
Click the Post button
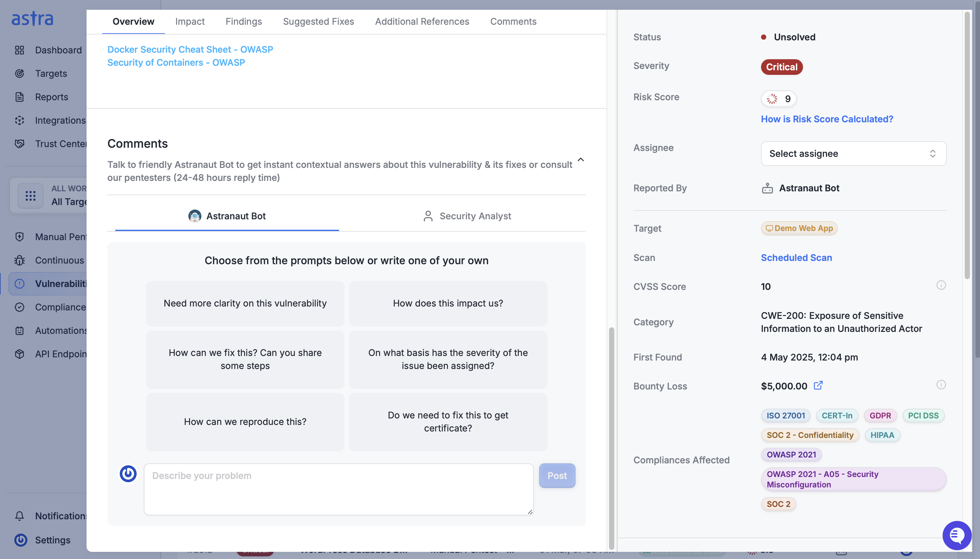pyautogui.click(x=557, y=475)
